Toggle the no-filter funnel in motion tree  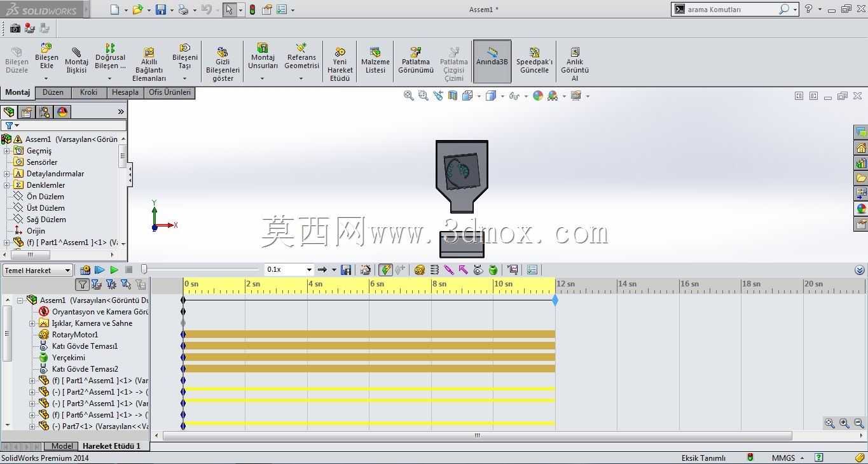[82, 285]
